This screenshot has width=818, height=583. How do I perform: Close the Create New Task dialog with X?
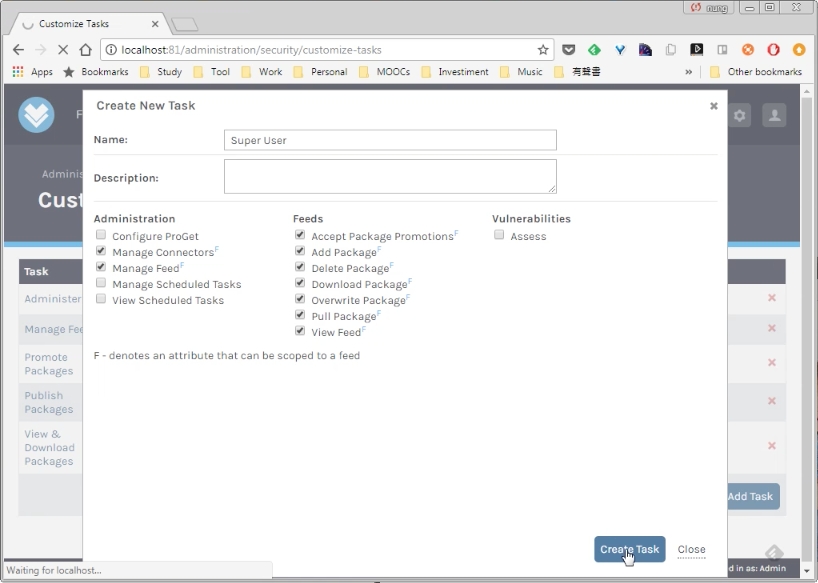[x=714, y=106]
